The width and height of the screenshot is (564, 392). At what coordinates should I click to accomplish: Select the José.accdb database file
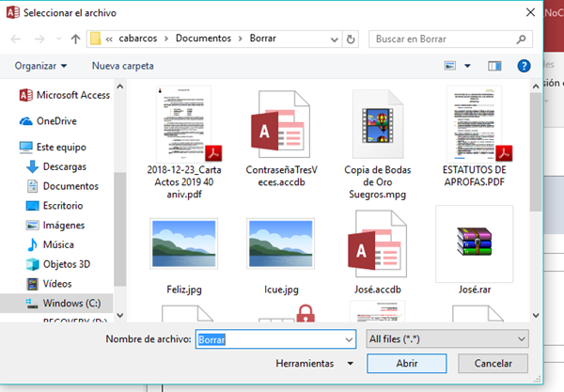[378, 253]
